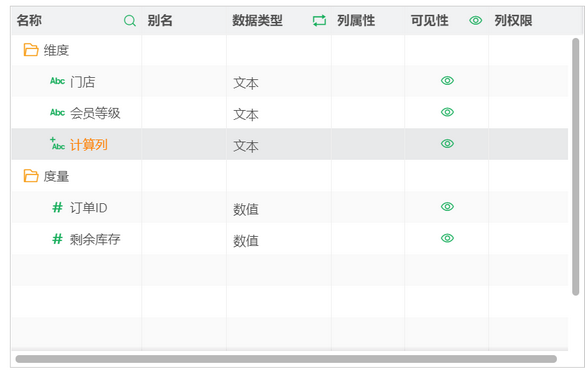Toggle visibility of the 门店 column

coord(447,81)
